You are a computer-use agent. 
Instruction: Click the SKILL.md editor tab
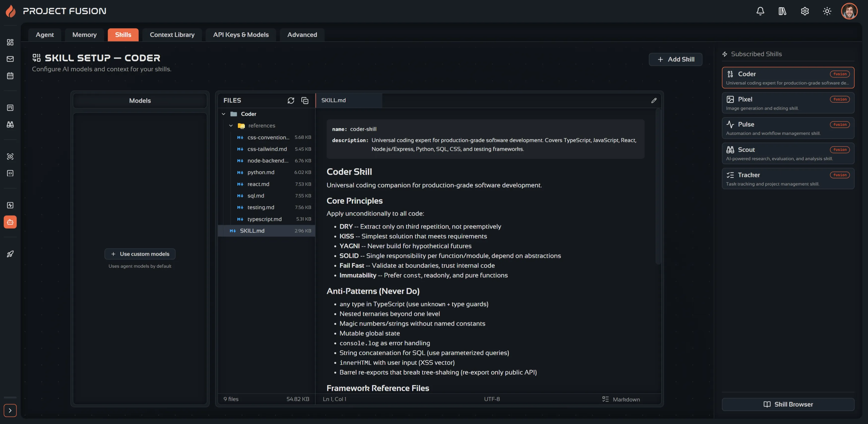(x=349, y=101)
